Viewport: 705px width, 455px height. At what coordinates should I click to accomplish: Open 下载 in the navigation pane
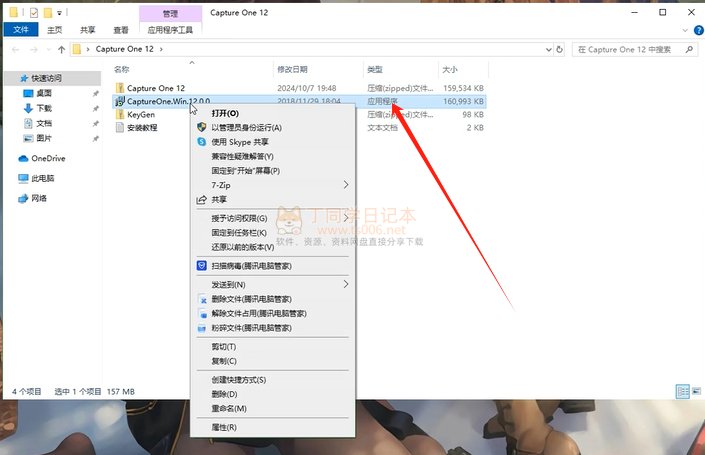point(44,108)
